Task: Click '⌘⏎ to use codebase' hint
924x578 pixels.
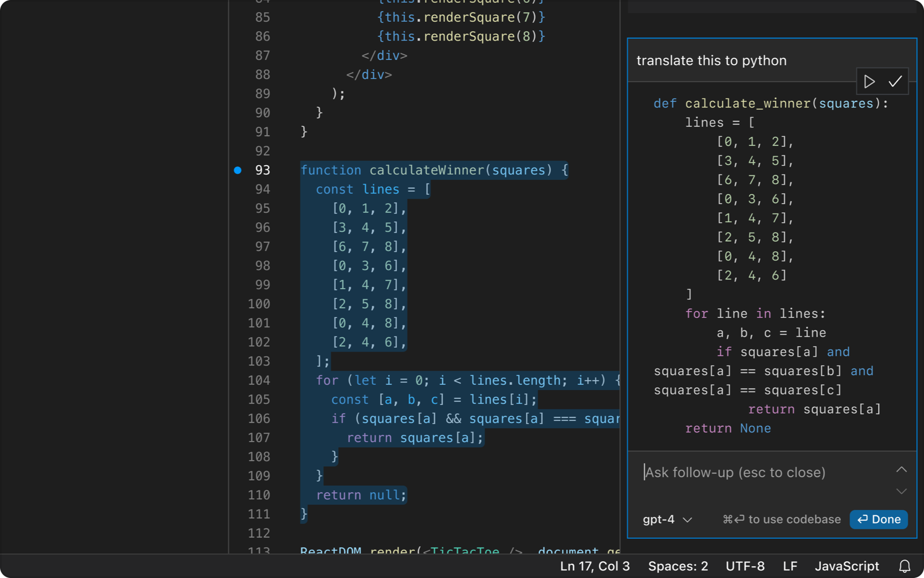Action: click(782, 519)
